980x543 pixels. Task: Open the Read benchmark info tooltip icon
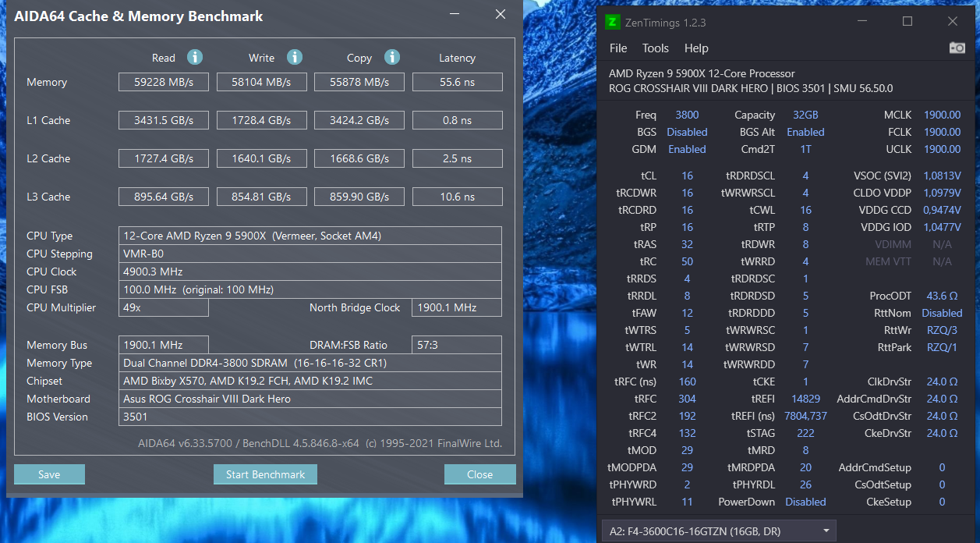[195, 57]
